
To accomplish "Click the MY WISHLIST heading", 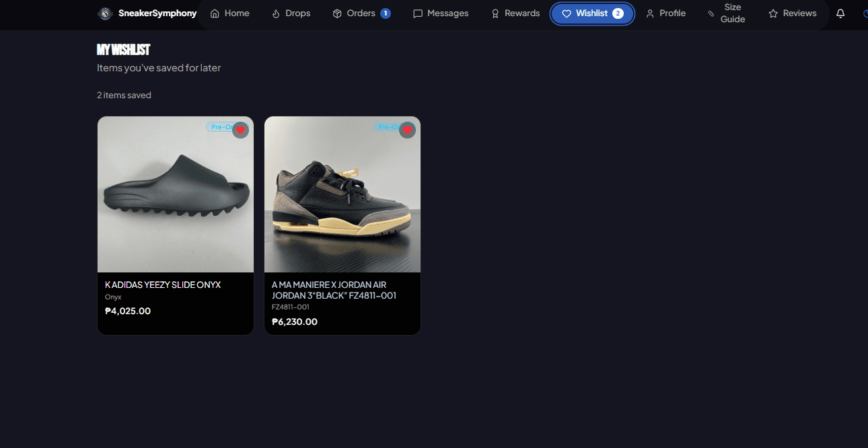I will tap(123, 50).
